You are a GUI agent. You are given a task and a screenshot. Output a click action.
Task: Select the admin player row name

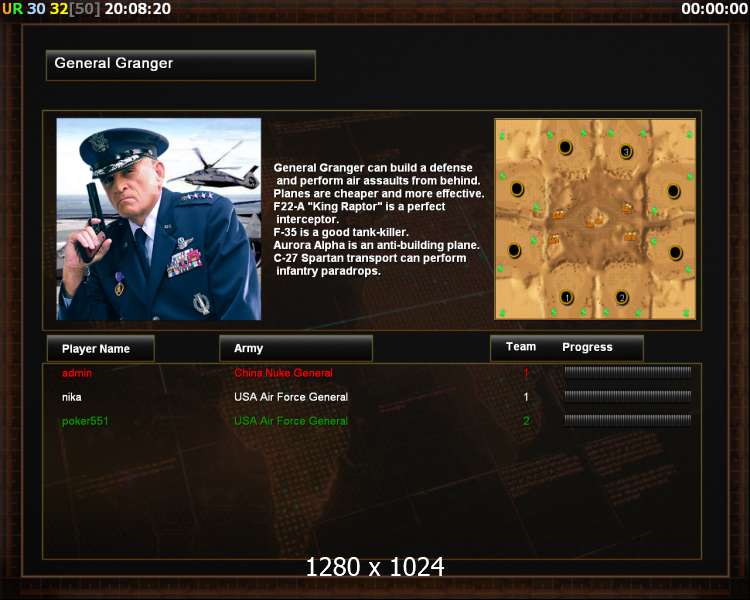click(77, 373)
